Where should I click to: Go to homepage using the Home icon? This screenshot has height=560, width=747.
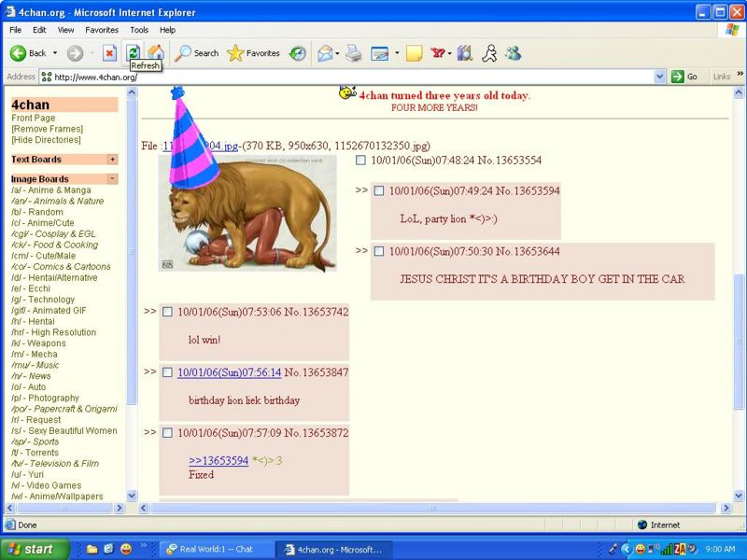155,54
